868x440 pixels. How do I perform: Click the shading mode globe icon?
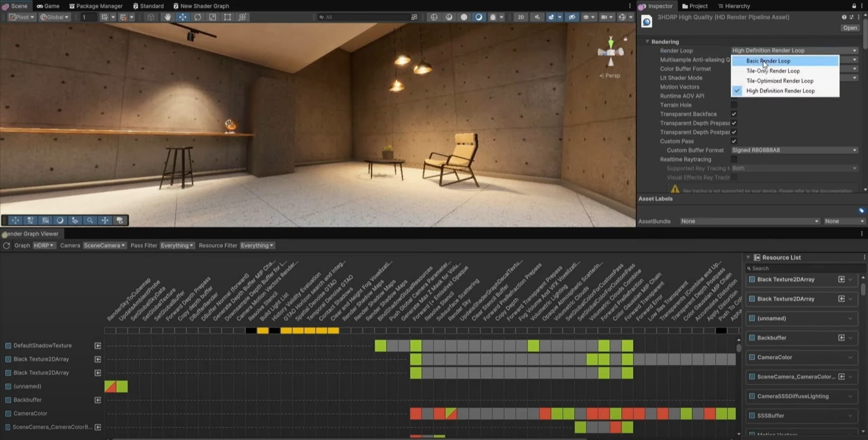(434, 17)
